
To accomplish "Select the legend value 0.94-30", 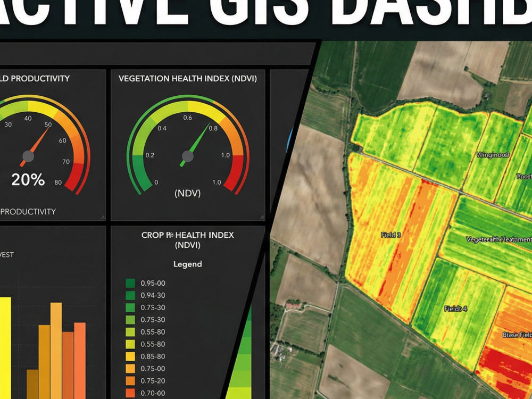I will click(x=153, y=295).
